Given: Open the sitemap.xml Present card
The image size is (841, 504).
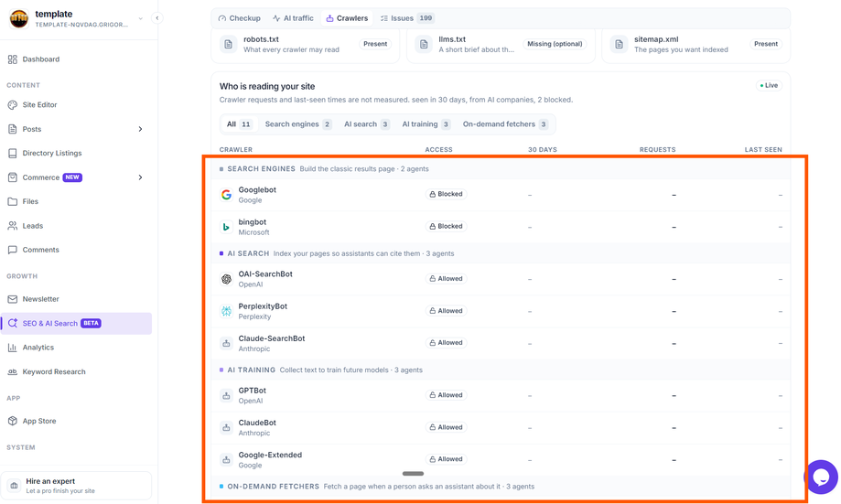Looking at the screenshot, I should 696,45.
